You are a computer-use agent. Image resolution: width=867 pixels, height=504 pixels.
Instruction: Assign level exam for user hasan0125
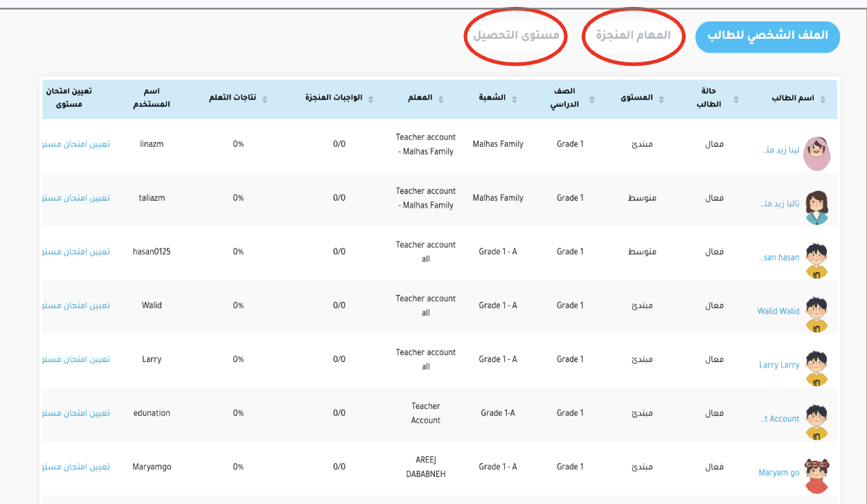(76, 252)
